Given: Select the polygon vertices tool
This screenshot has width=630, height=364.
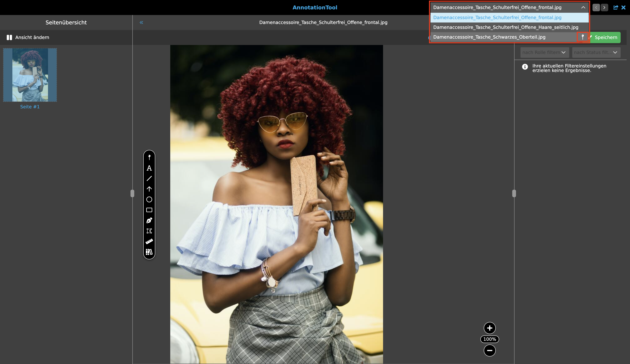Looking at the screenshot, I should [149, 231].
